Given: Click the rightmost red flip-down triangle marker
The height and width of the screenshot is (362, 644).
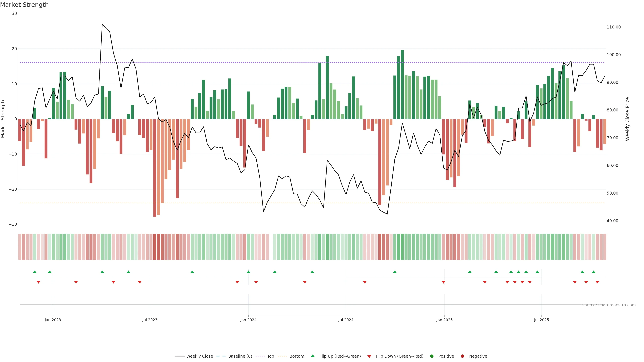Looking at the screenshot, I should pyautogui.click(x=597, y=282).
